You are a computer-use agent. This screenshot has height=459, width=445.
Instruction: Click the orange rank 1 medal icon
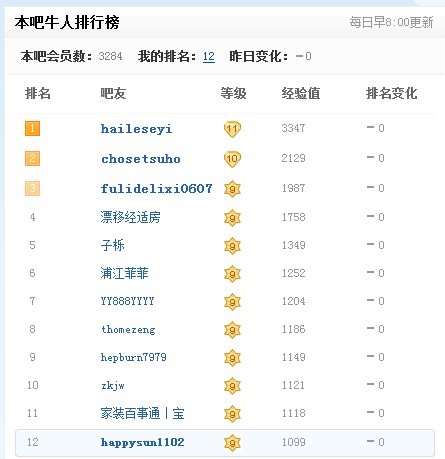tap(32, 128)
